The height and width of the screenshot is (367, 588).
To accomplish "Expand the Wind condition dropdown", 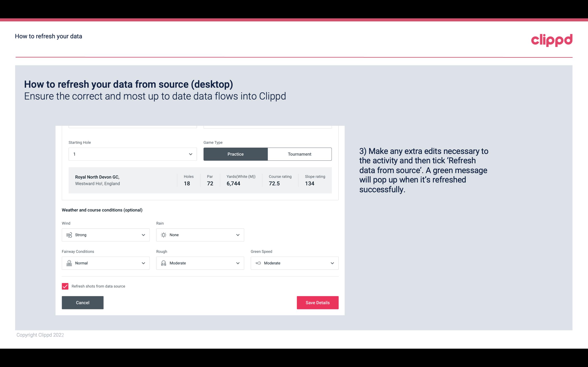I will click(143, 235).
